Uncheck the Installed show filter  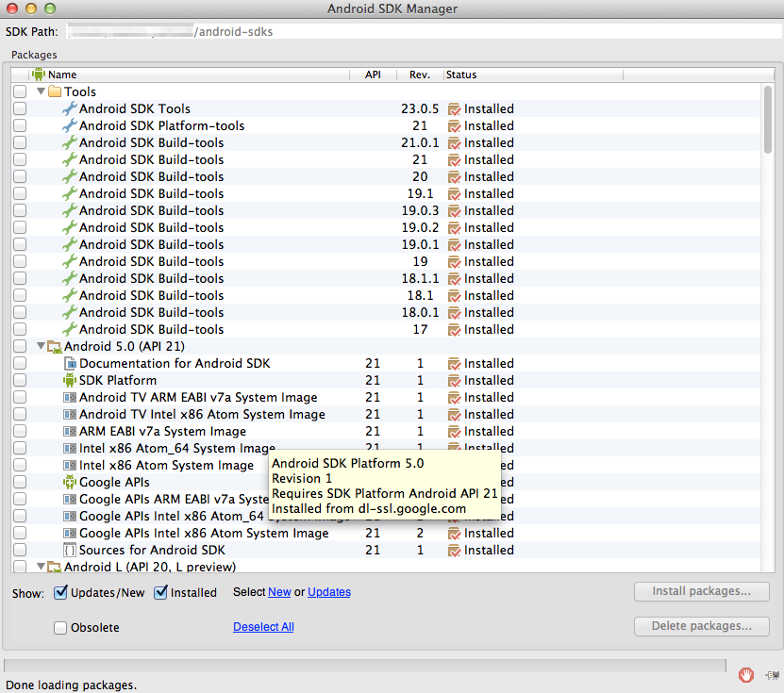[160, 592]
